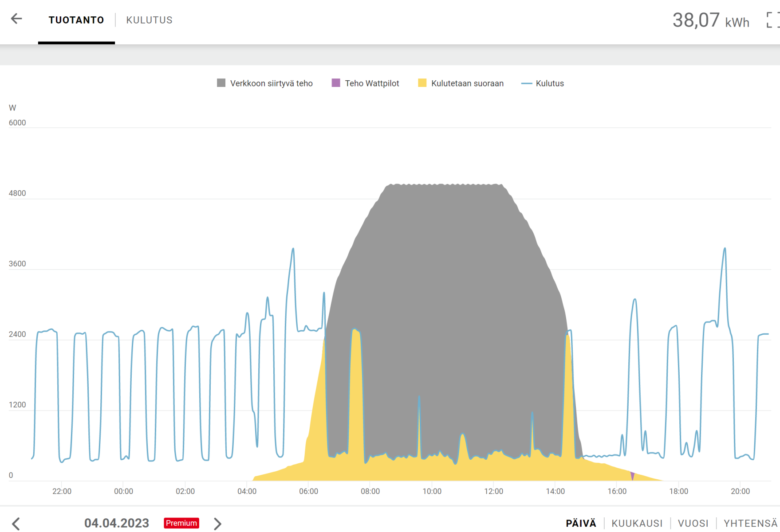
Task: Click the back arrow icon
Action: pyautogui.click(x=16, y=19)
